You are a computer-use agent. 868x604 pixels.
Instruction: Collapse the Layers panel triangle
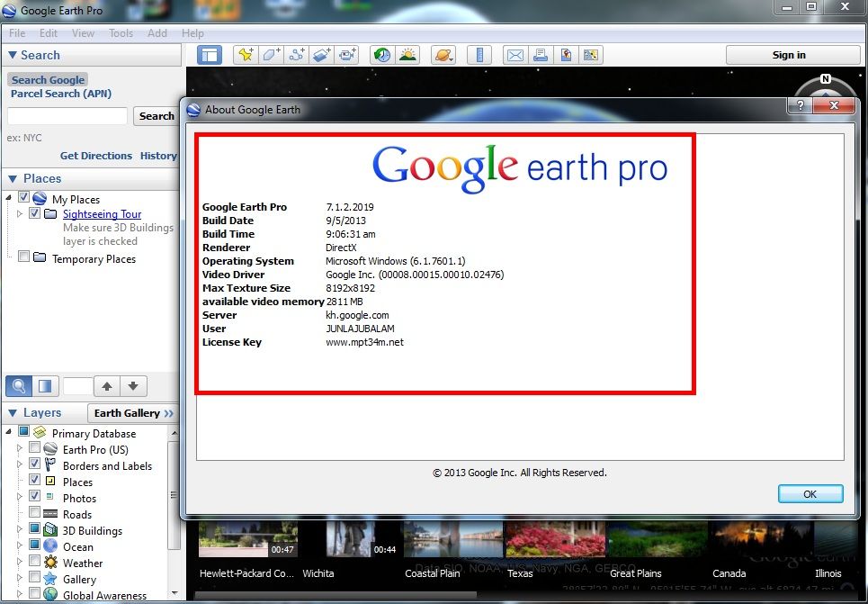(x=13, y=413)
